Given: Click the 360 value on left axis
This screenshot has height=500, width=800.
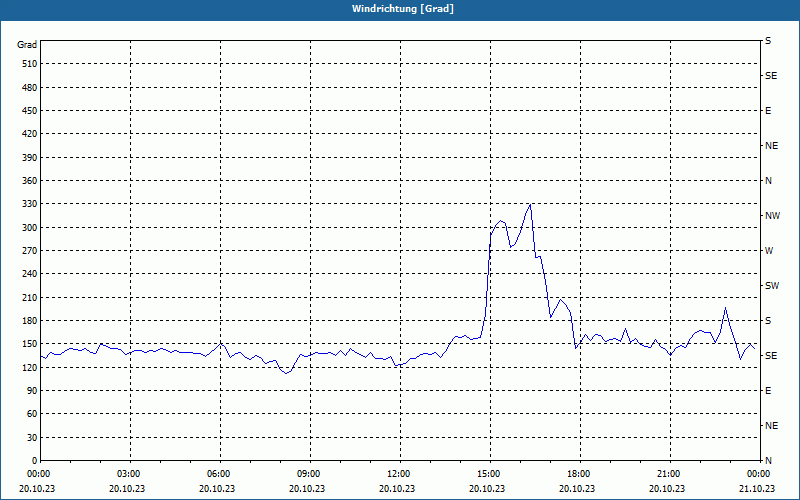Looking at the screenshot, I should [31, 181].
